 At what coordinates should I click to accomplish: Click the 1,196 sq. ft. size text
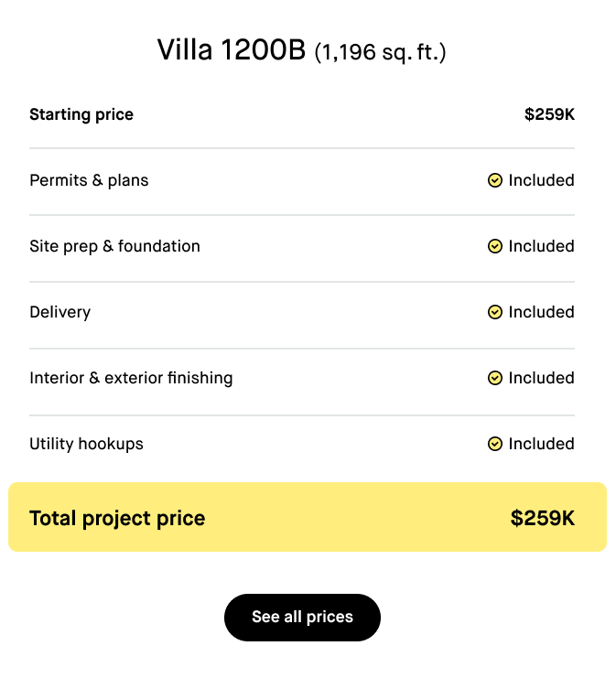380,52
